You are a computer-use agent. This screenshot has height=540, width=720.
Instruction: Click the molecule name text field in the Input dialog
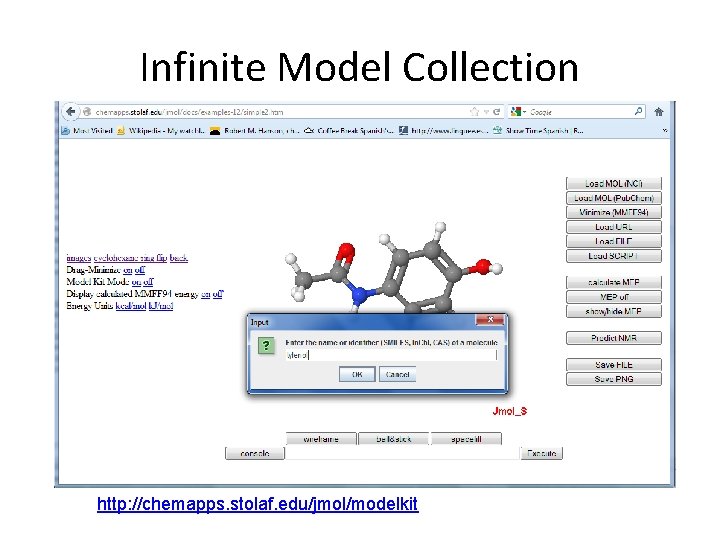391,355
